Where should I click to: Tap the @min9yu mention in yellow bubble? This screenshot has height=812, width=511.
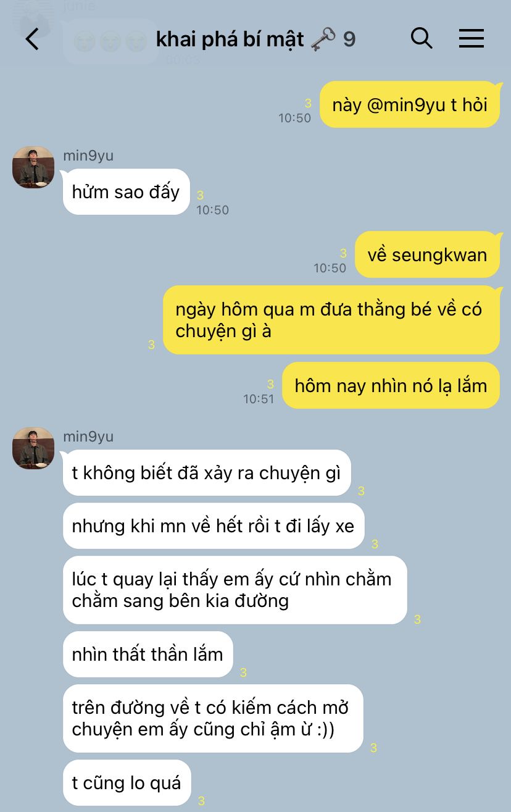[x=405, y=104]
